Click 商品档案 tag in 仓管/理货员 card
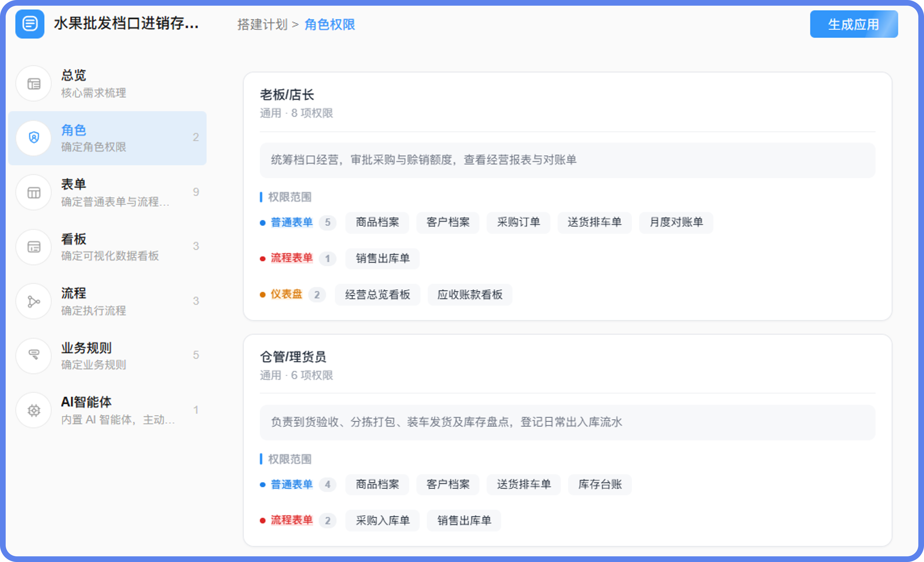The image size is (924, 562). 377,484
